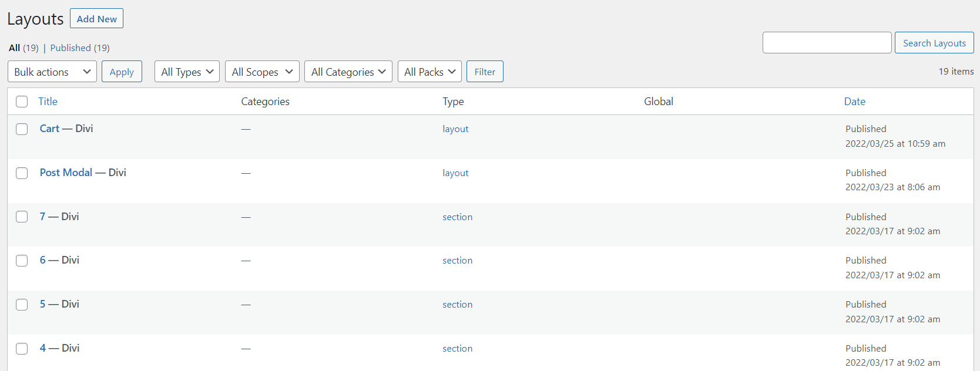This screenshot has height=371, width=980.
Task: Sort layouts by Date column
Action: 854,102
